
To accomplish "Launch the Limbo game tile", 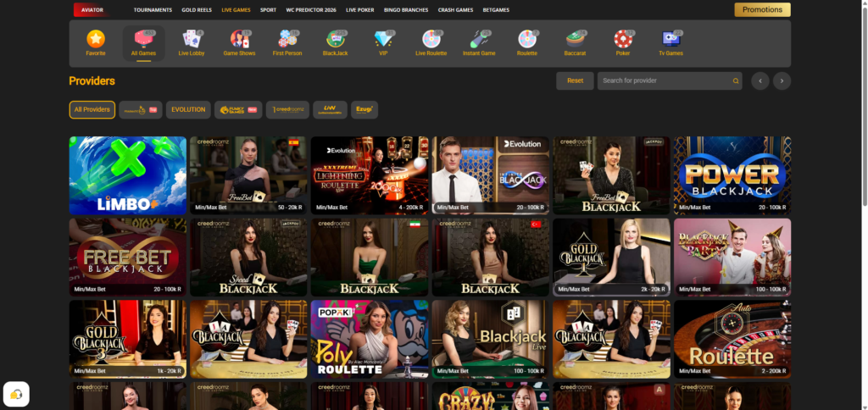I will click(128, 175).
